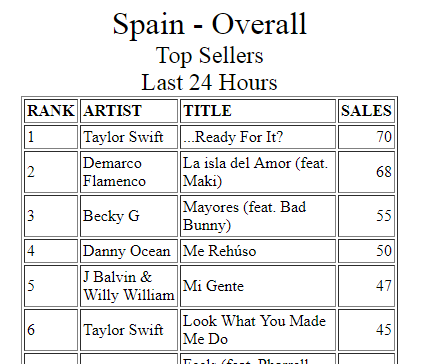Click the TITLE column header
Image resolution: width=441 pixels, height=364 pixels.
(258, 111)
